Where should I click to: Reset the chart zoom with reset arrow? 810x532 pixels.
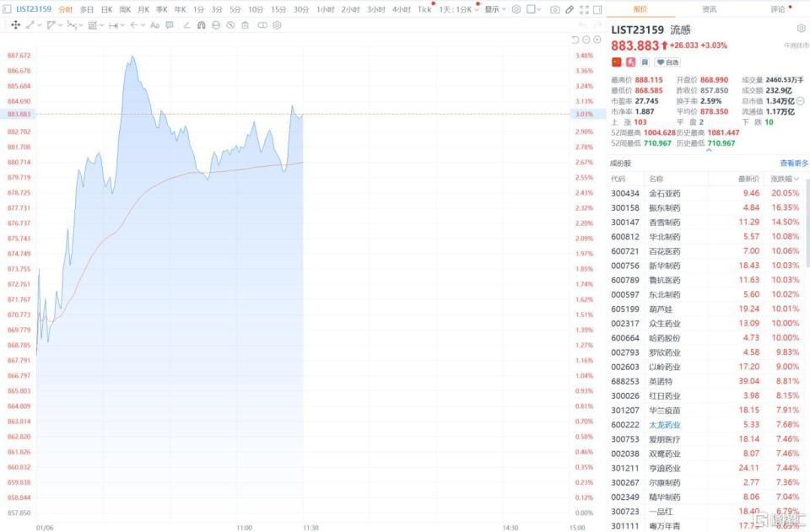click(x=575, y=40)
